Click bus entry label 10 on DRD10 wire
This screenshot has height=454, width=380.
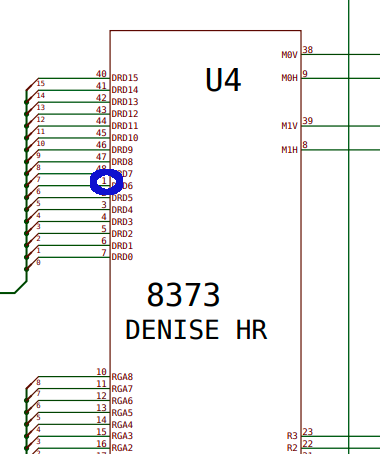click(41, 143)
